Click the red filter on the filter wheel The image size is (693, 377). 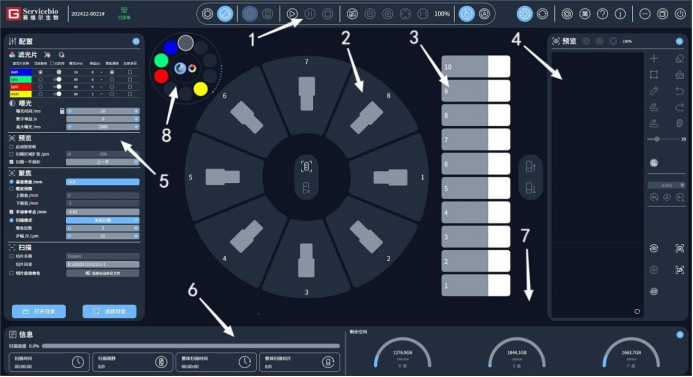pos(161,76)
